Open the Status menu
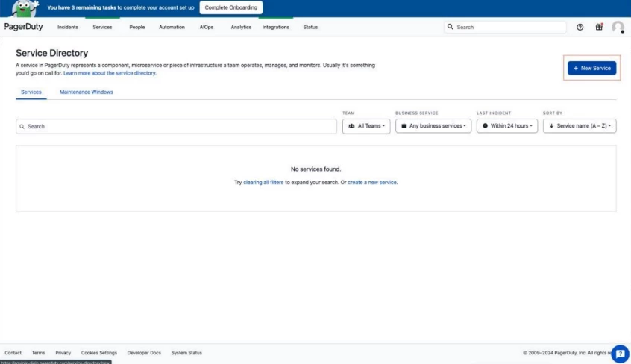 [310, 27]
